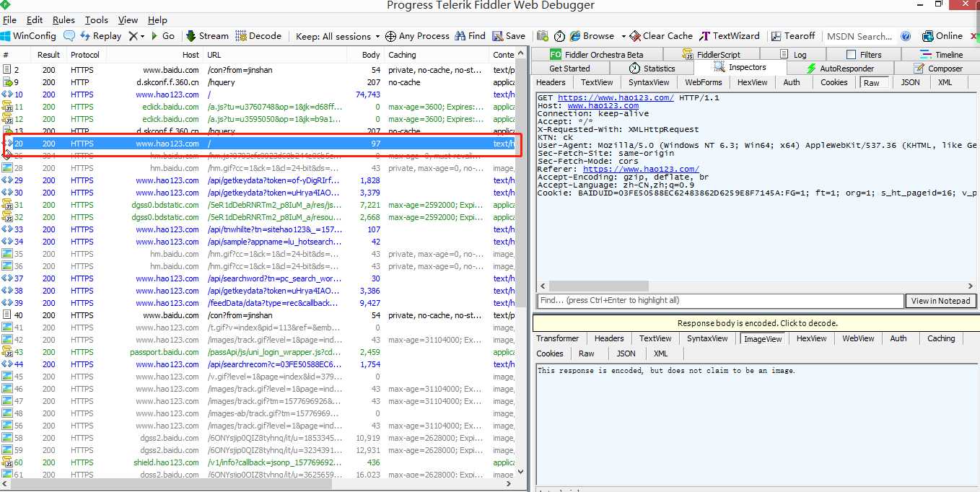The image size is (980, 492).
Task: Save sessions using toolbar Save
Action: point(509,35)
